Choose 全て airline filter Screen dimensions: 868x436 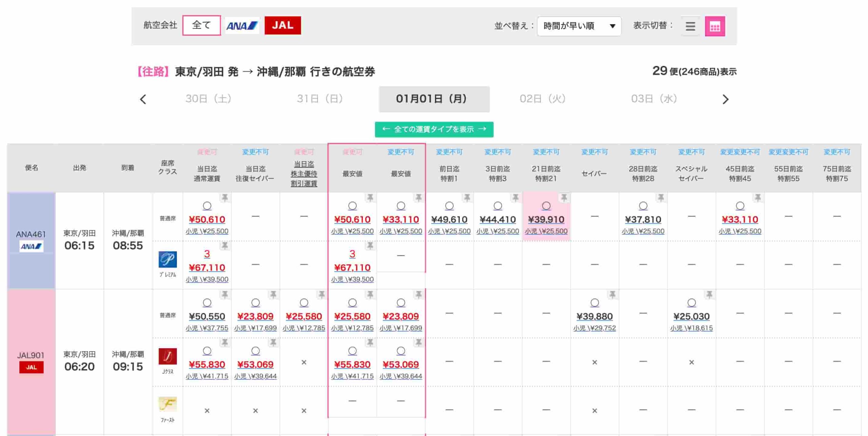(201, 25)
